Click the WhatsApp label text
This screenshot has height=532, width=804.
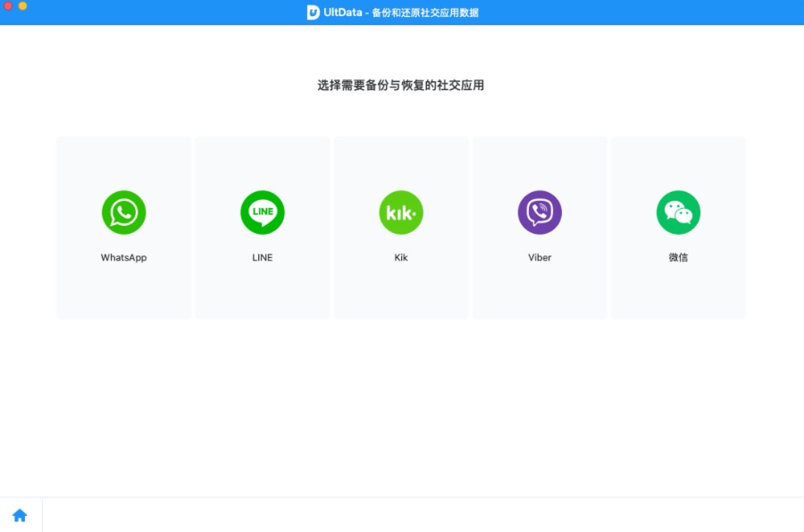point(123,258)
